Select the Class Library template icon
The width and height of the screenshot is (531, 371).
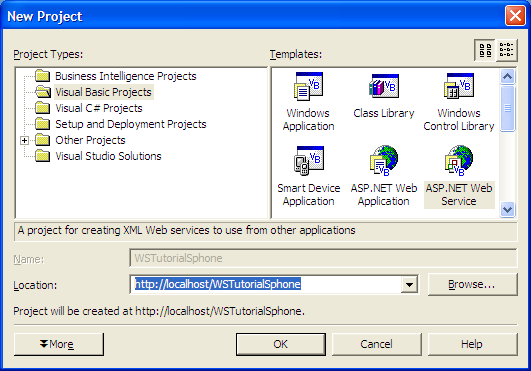click(384, 86)
